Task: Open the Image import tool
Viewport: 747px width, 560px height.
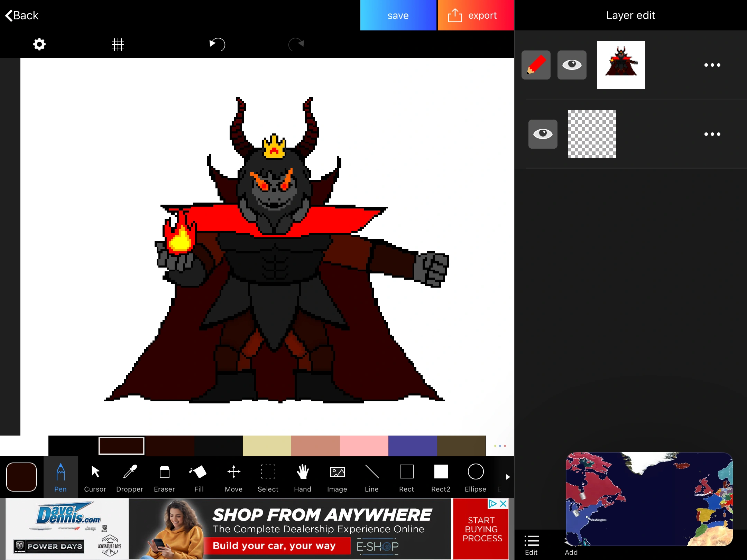Action: [x=337, y=478]
